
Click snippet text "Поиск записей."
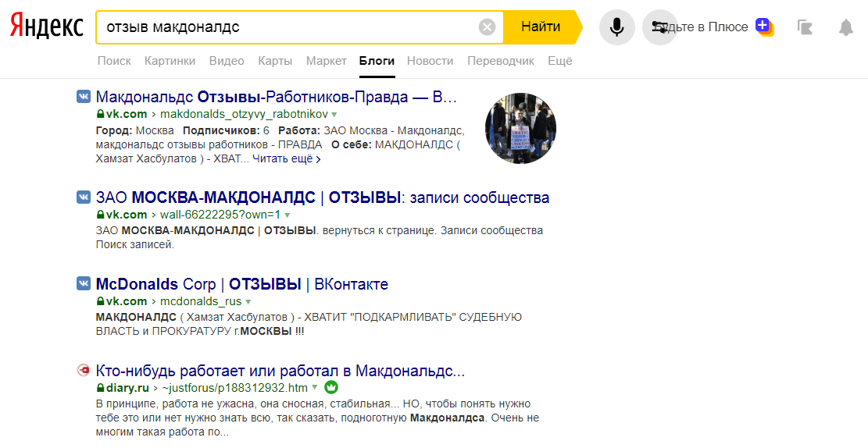click(x=135, y=244)
